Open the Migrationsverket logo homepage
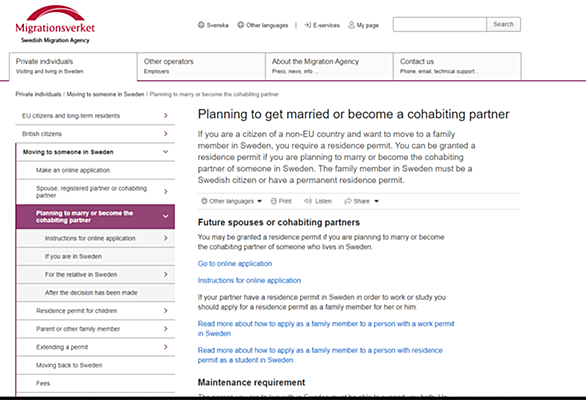The height and width of the screenshot is (400, 586). [55, 25]
